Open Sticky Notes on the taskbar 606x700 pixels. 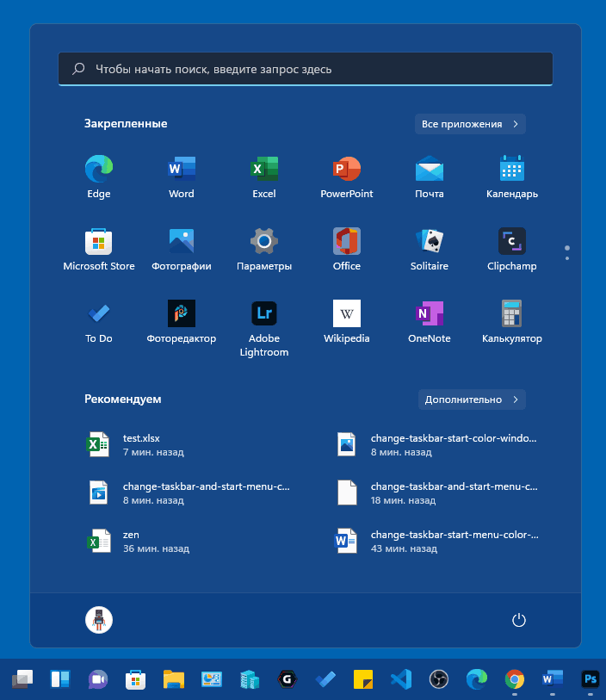click(362, 679)
